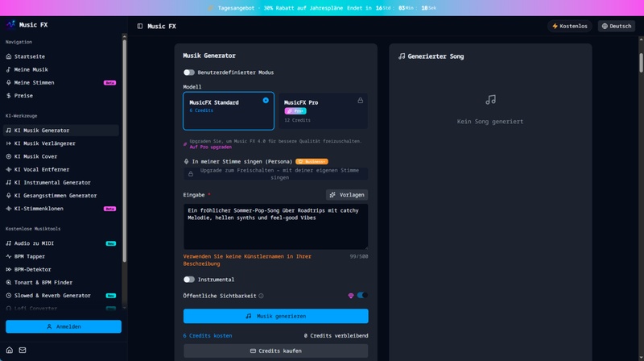Toggle the Instrumental switch
The height and width of the screenshot is (361, 644).
coord(189,280)
